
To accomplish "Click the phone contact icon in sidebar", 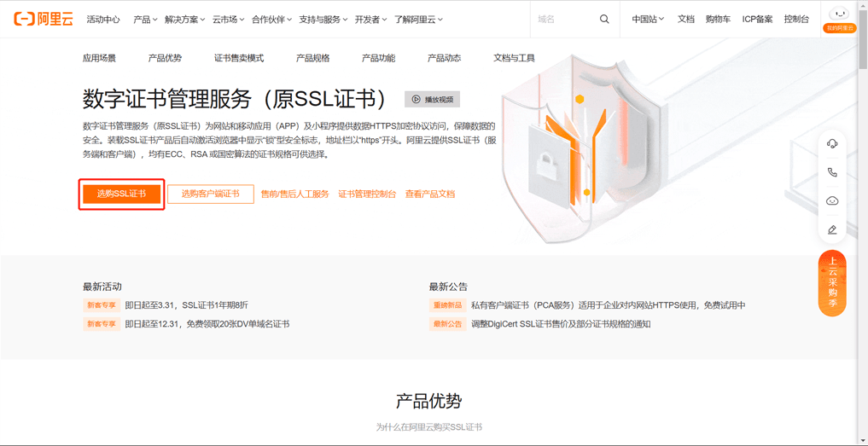I will point(832,172).
